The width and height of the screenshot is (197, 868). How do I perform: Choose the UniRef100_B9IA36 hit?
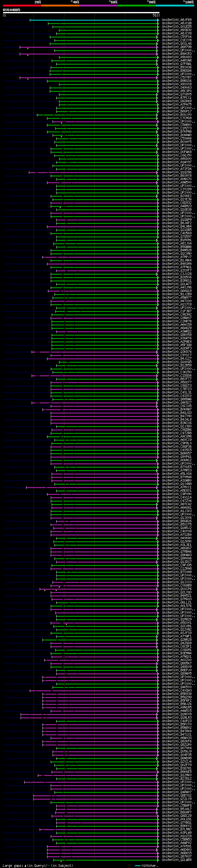[177, 67]
